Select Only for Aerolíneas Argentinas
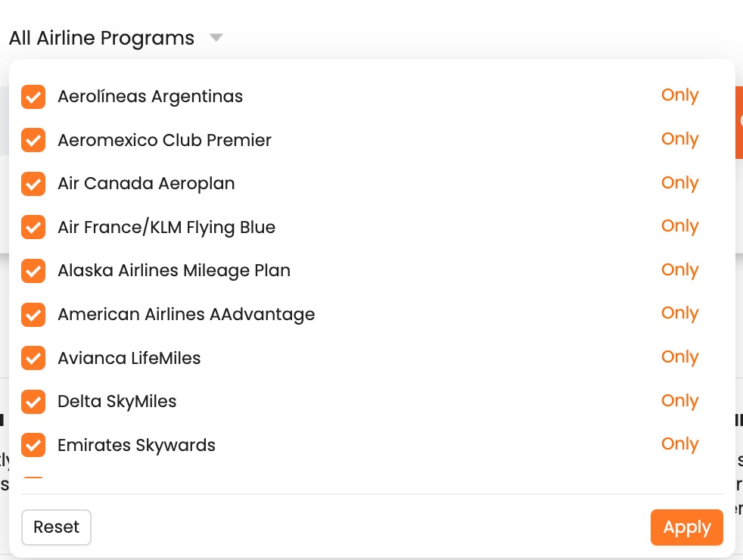 [679, 95]
